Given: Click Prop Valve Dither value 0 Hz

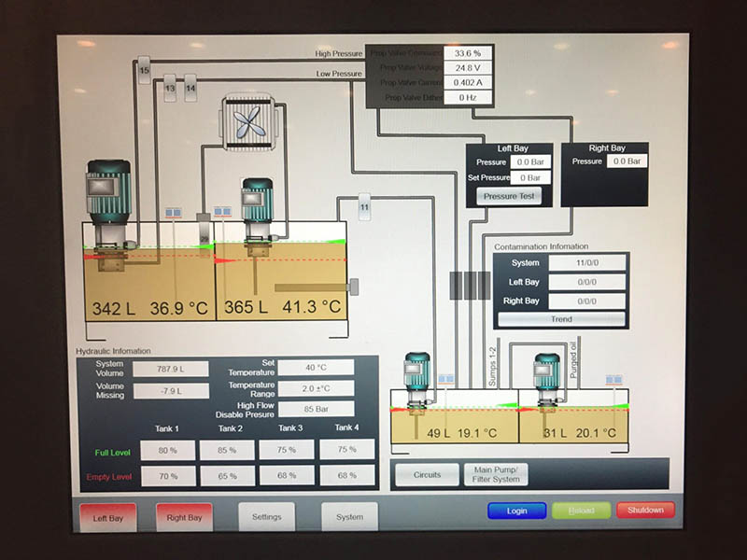Looking at the screenshot, I should tap(468, 97).
